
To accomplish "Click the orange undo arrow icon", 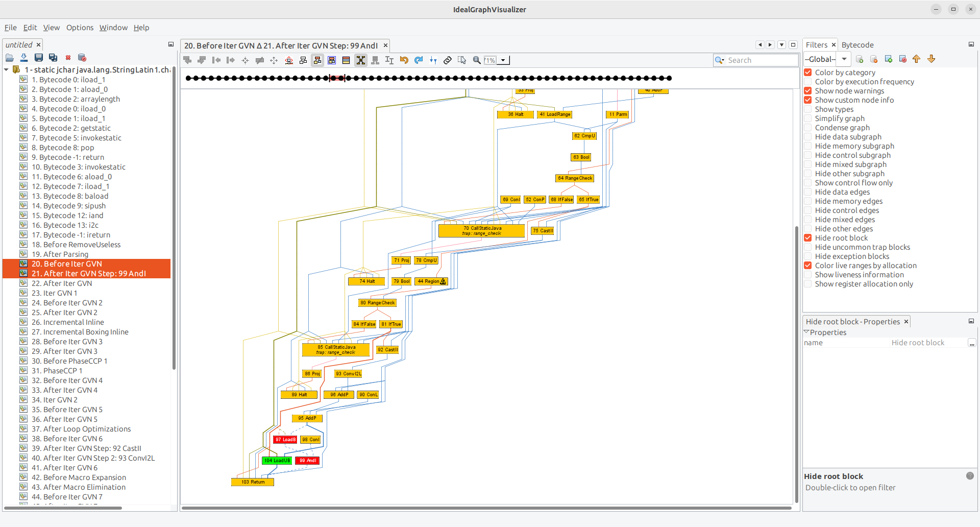I will [404, 60].
